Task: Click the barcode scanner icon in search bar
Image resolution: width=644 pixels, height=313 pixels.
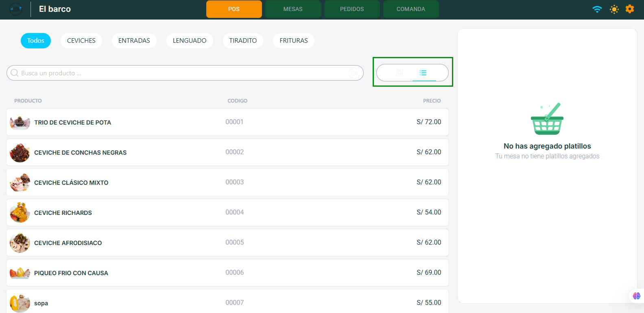Action: click(354, 73)
